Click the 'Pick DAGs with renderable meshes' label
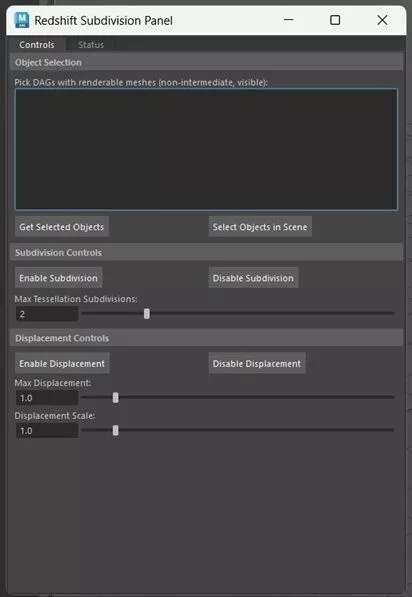 [x=141, y=82]
